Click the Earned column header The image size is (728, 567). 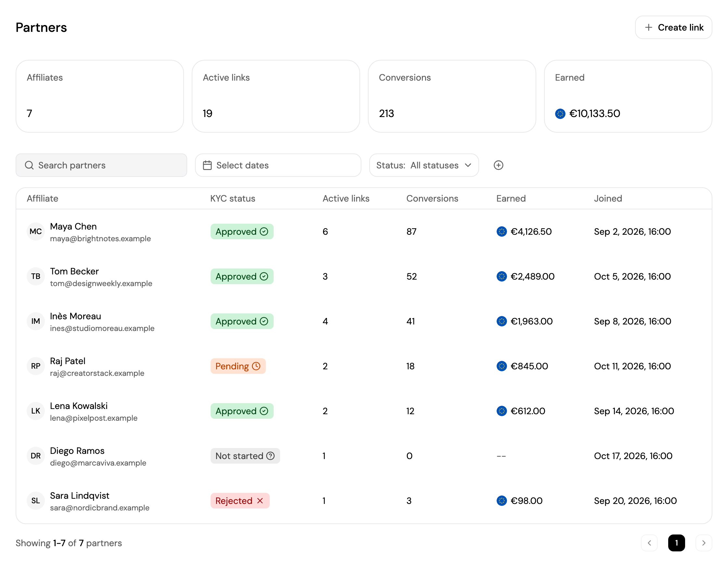(x=511, y=198)
